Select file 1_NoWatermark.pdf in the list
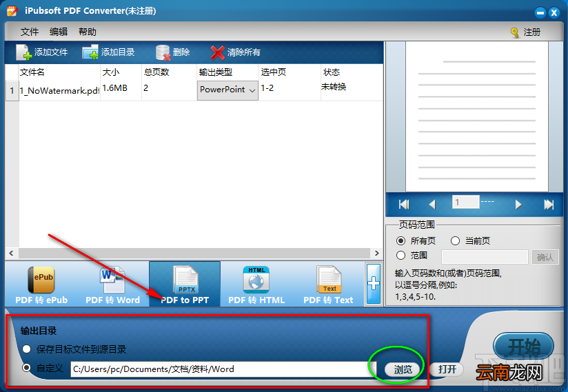The image size is (568, 392). click(x=59, y=90)
